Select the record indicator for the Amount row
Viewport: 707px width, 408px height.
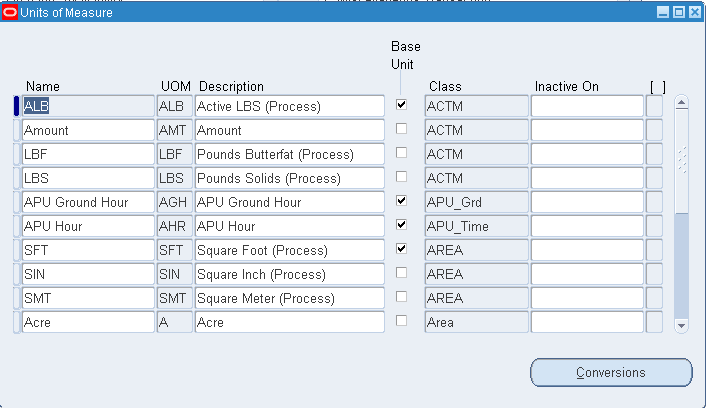(16, 130)
